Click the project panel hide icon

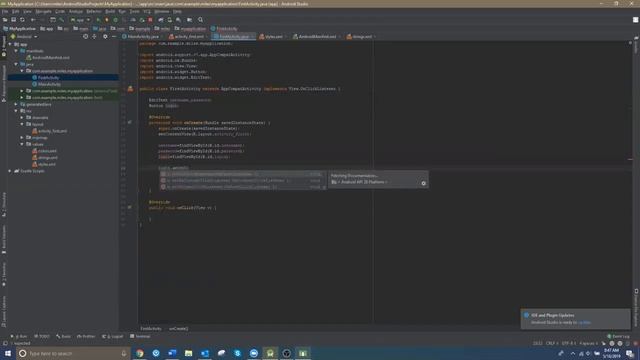pos(114,36)
